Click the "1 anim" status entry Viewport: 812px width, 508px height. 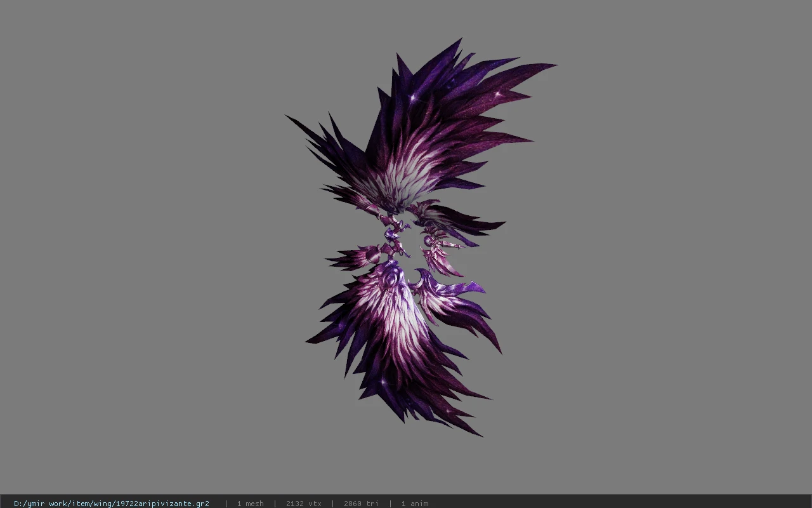(x=415, y=504)
